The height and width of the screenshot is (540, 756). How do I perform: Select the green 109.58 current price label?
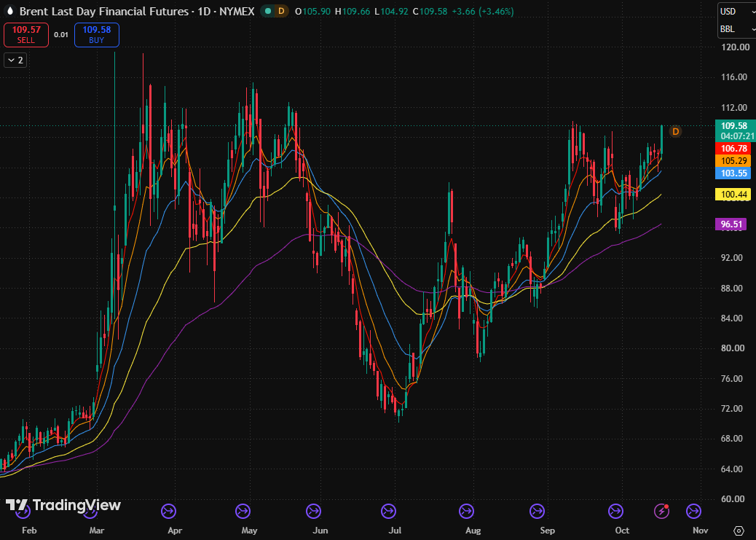[x=734, y=126]
